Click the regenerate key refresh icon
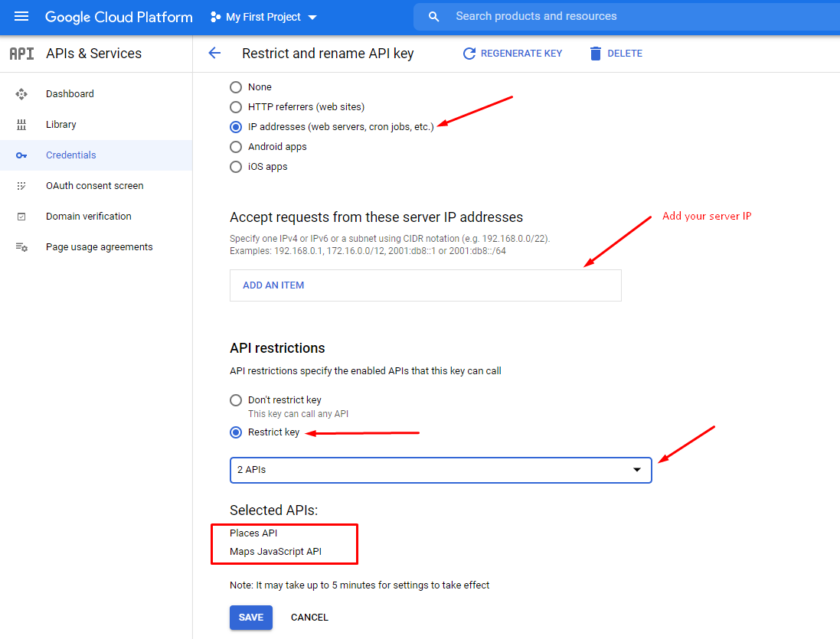The height and width of the screenshot is (639, 840). [469, 54]
